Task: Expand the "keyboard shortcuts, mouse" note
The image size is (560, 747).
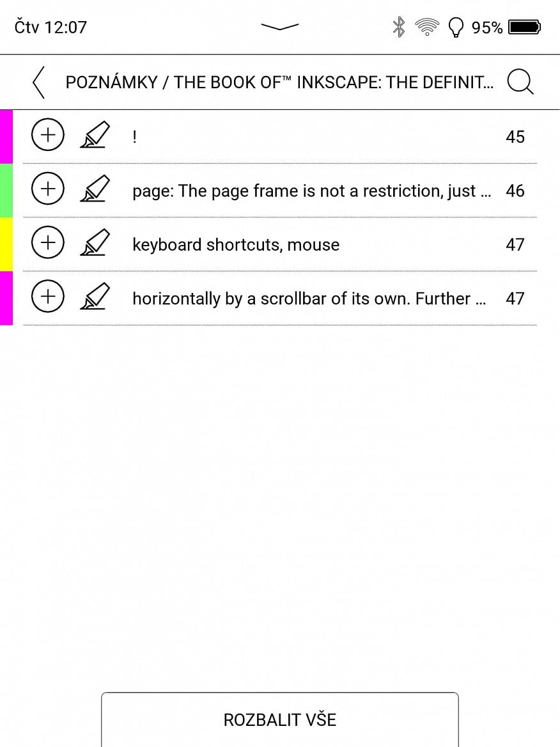Action: click(47, 244)
